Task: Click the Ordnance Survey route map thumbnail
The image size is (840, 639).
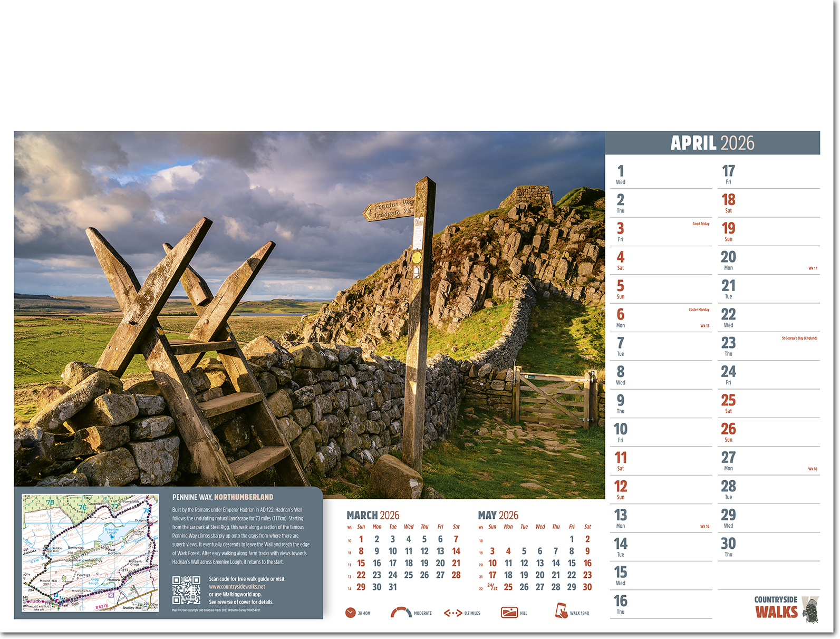Action: (90, 553)
